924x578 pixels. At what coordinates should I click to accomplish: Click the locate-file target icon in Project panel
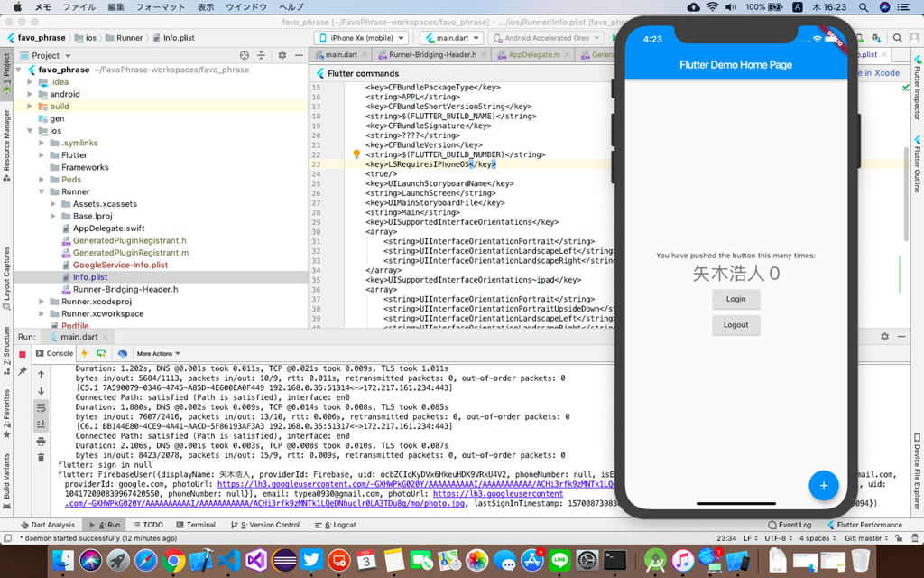point(244,55)
